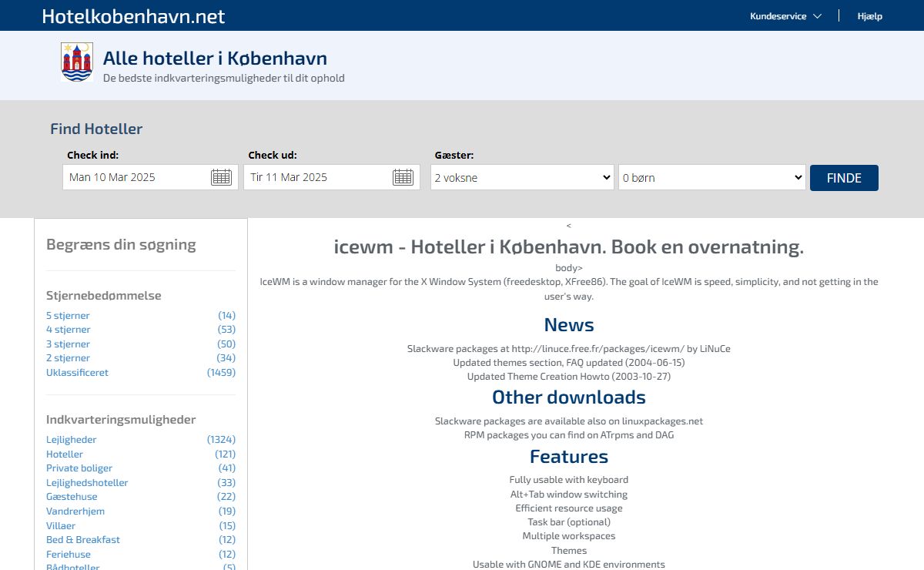Select Vandrerhjem filter

[x=75, y=511]
